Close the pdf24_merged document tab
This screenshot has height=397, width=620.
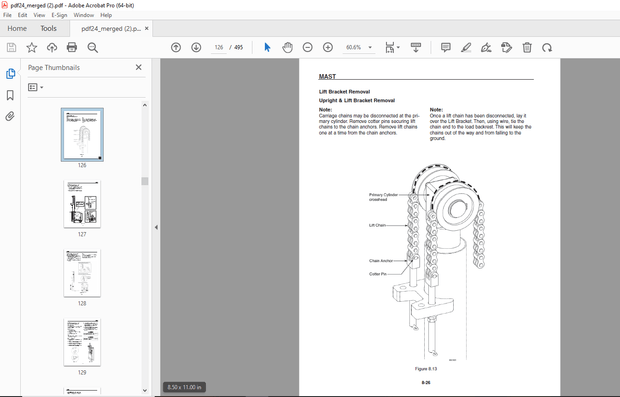[x=147, y=28]
